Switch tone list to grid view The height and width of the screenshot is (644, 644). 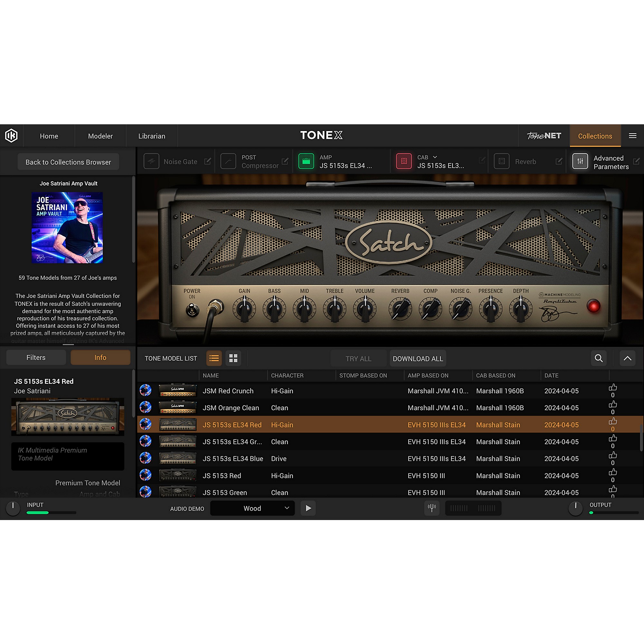pos(233,358)
